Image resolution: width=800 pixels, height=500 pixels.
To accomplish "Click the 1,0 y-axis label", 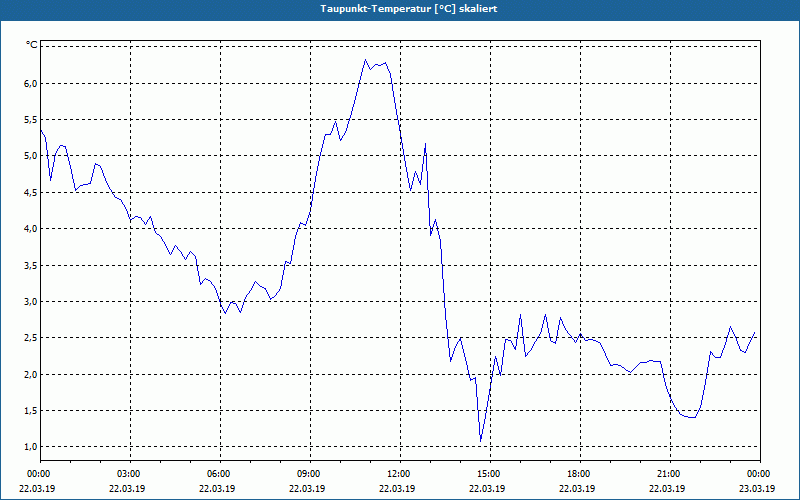I will coord(31,447).
